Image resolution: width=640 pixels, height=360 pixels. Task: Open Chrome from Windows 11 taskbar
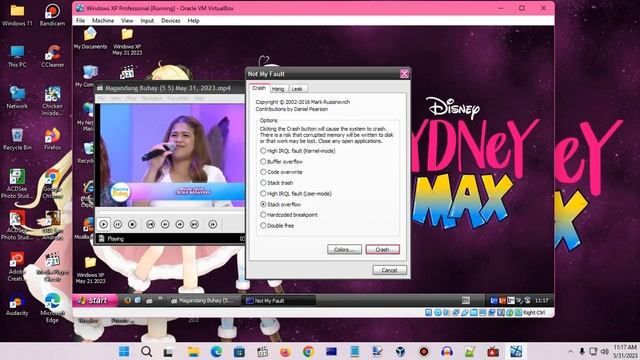pos(309,351)
